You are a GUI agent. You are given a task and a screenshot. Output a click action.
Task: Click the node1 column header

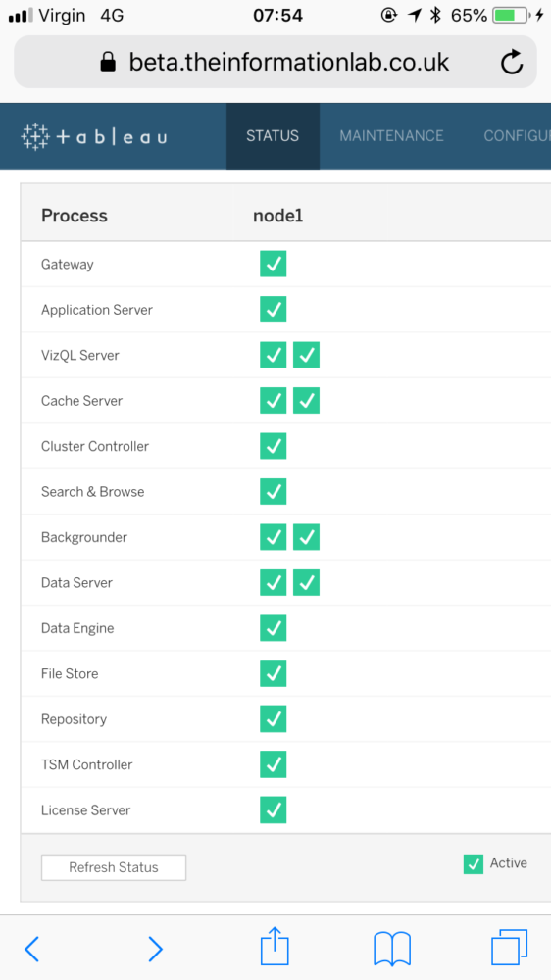click(278, 216)
